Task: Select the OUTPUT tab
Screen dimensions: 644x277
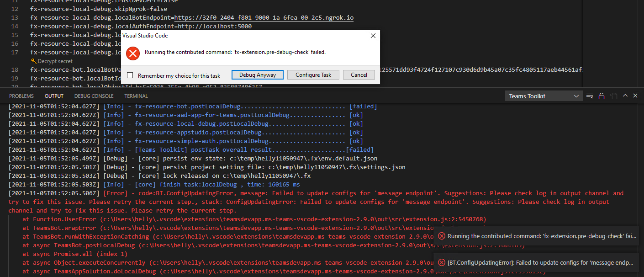Action: pyautogui.click(x=54, y=96)
